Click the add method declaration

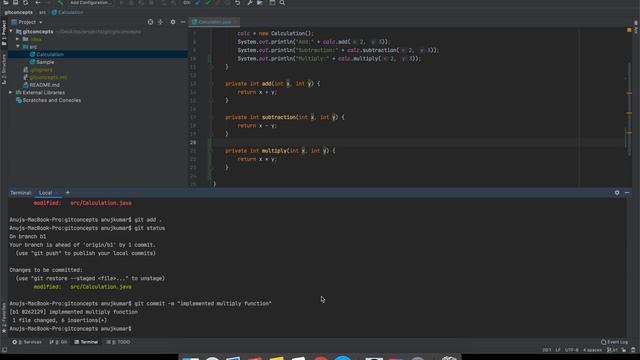point(272,84)
